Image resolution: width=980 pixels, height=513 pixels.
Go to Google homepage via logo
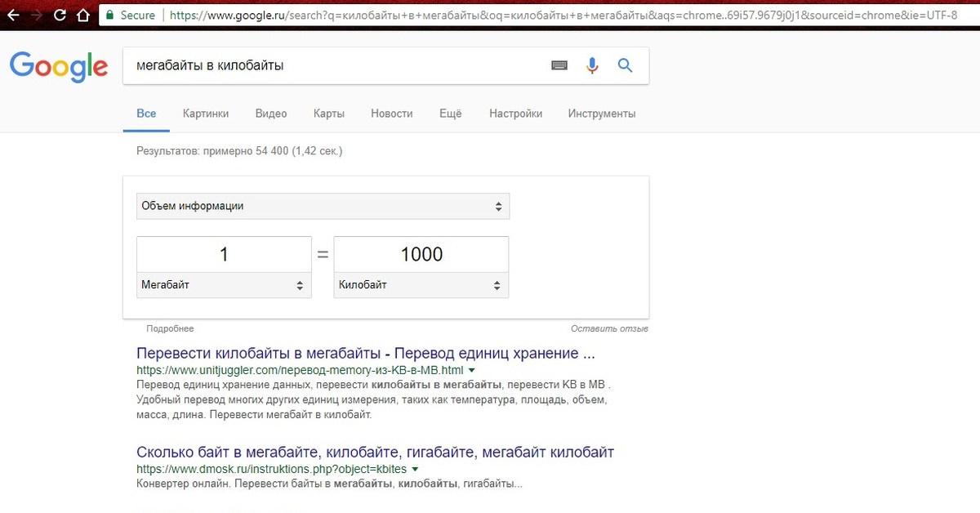tap(59, 66)
